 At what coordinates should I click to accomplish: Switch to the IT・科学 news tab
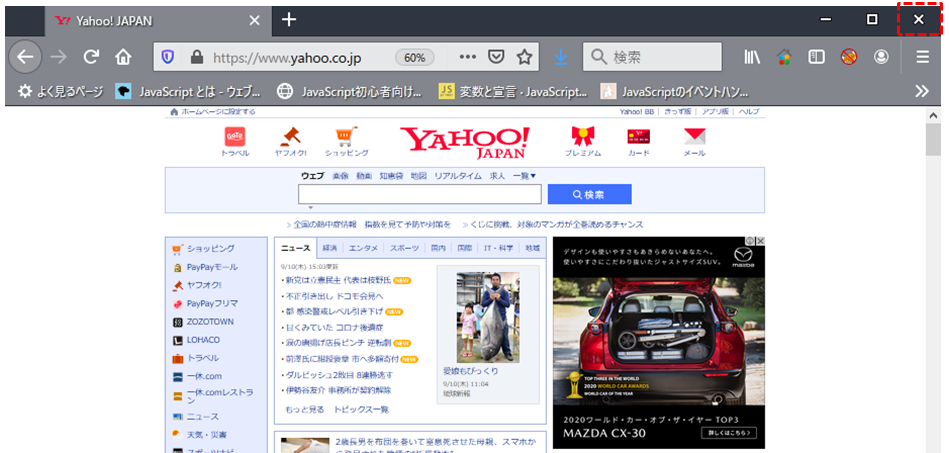499,248
